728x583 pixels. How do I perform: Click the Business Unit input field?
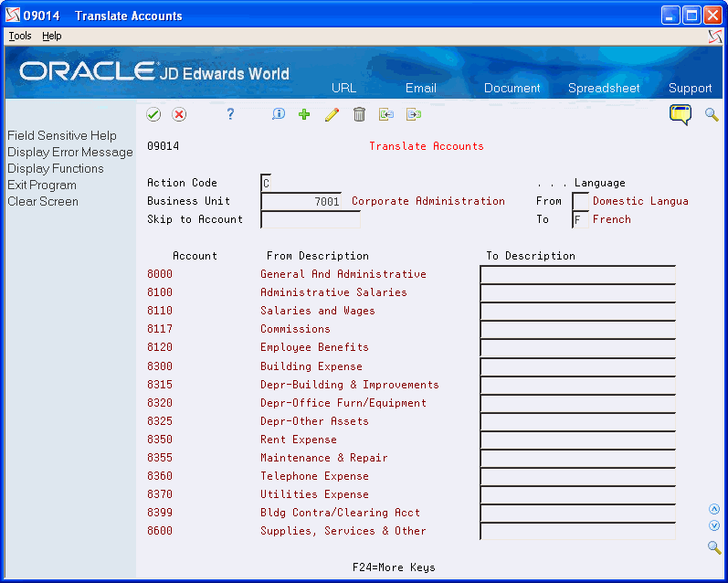coord(301,201)
